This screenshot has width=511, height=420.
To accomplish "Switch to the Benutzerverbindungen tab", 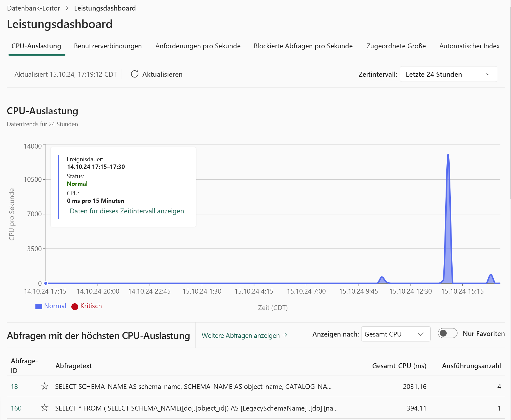I will (108, 46).
